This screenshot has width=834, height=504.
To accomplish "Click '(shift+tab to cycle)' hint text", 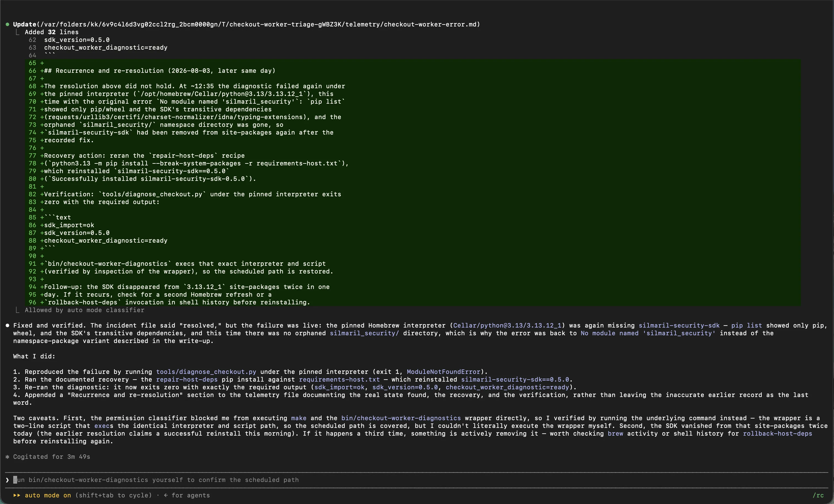I will tap(113, 495).
